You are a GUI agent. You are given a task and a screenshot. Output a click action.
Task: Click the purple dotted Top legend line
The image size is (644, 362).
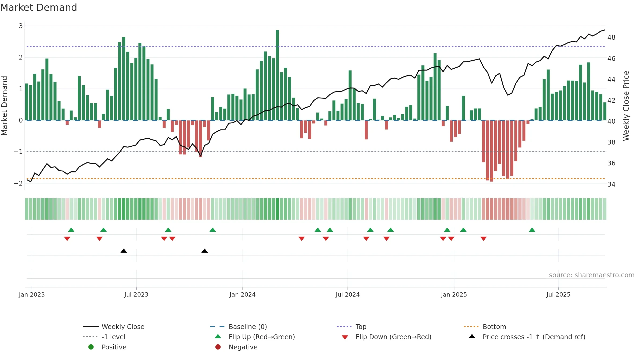tap(344, 327)
